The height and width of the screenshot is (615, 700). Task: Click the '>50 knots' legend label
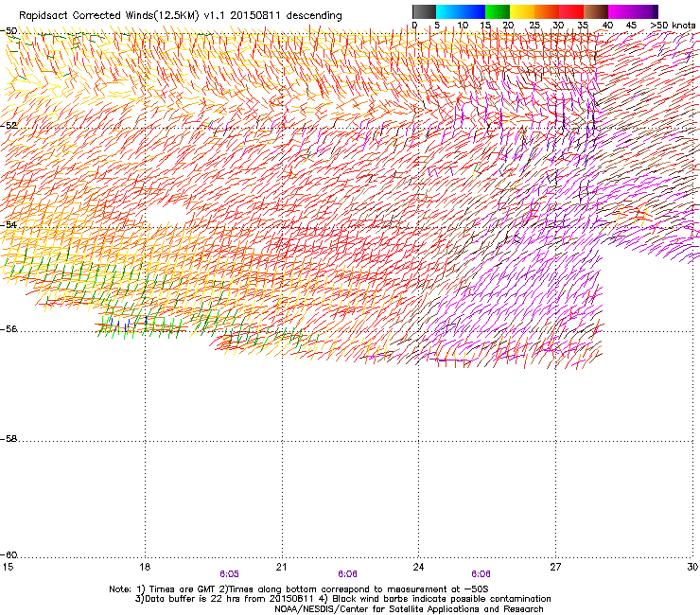tap(673, 26)
